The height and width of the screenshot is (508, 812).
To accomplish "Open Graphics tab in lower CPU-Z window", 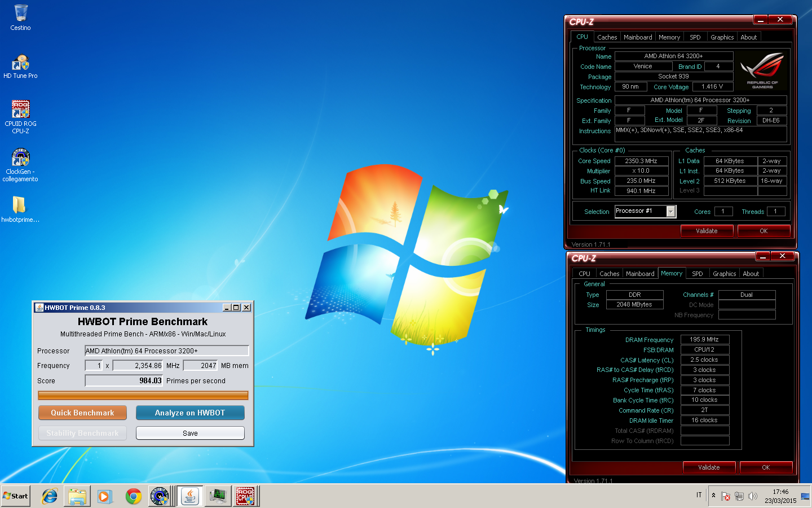I will point(725,274).
